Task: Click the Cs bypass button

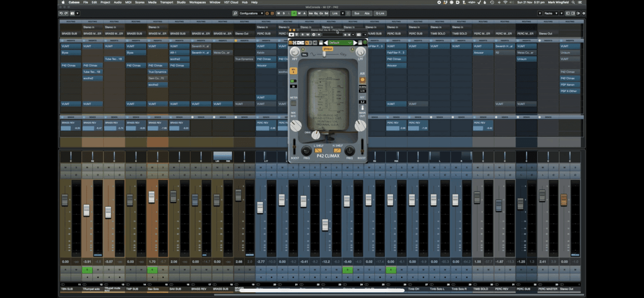Action: click(x=321, y=13)
